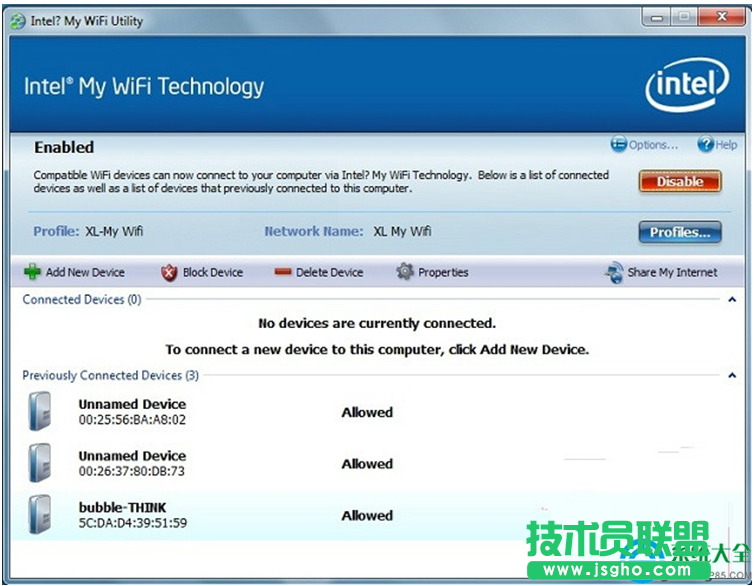
Task: Click the Block Device shield icon
Action: (169, 272)
